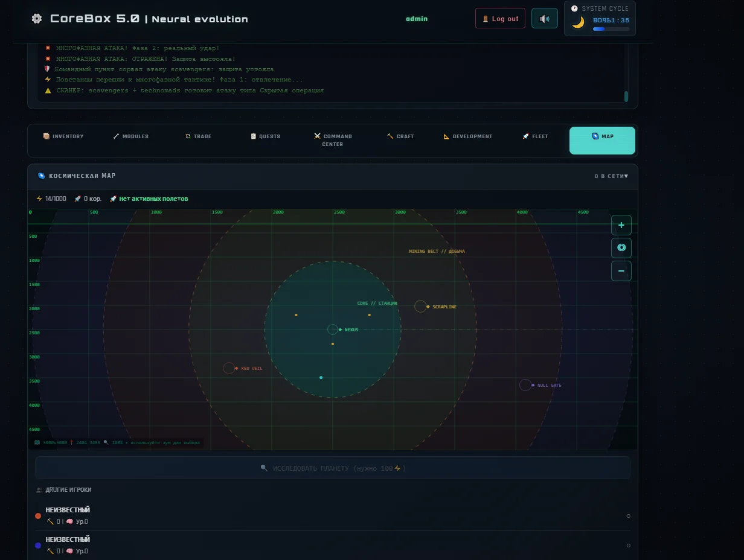Click the orange dot under Core // Станция label
Image resolution: width=744 pixels, height=560 pixels.
click(369, 315)
